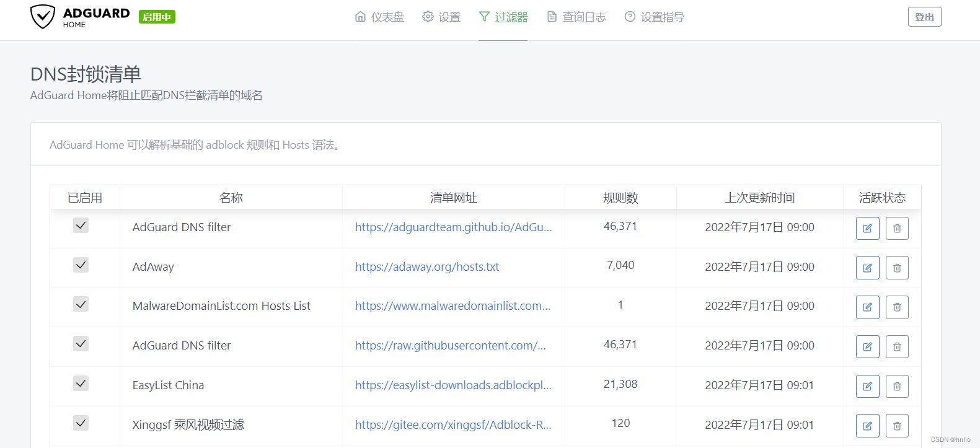Image resolution: width=980 pixels, height=448 pixels.
Task: Select the MalwareDomainList.com Hosts List name
Action: tap(221, 306)
